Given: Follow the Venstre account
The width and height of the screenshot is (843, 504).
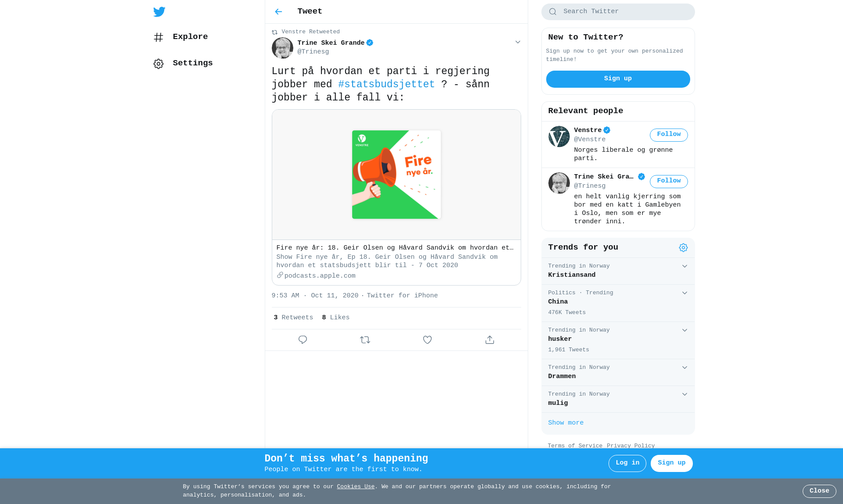Looking at the screenshot, I should [x=669, y=135].
